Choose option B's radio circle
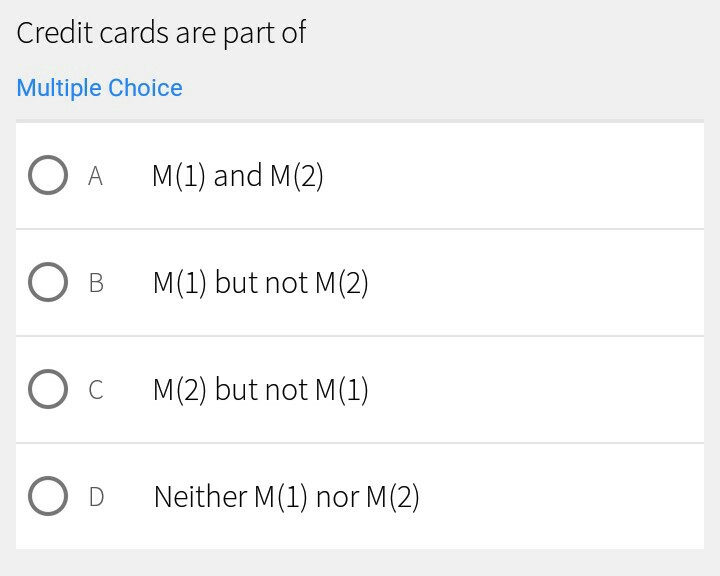 pos(47,283)
